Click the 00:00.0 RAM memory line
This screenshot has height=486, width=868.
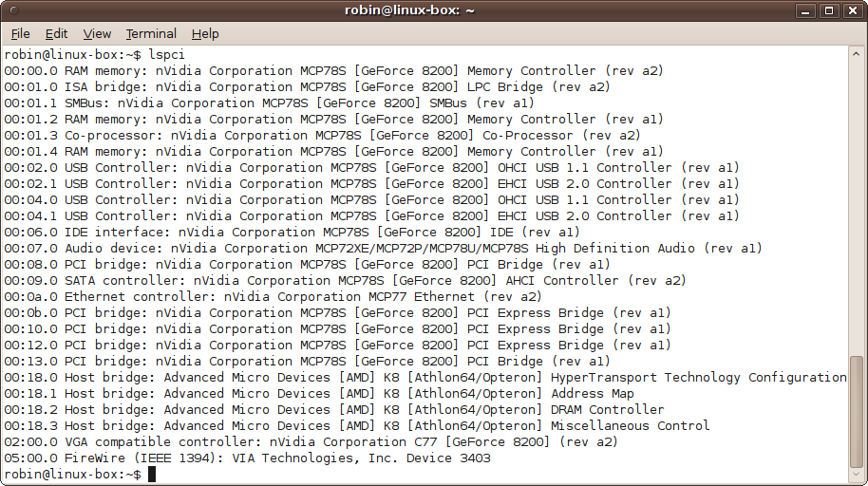click(333, 71)
